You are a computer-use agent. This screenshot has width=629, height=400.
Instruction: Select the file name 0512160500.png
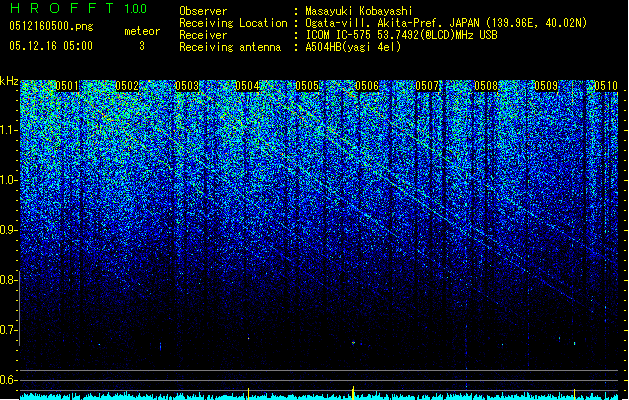pyautogui.click(x=51, y=26)
